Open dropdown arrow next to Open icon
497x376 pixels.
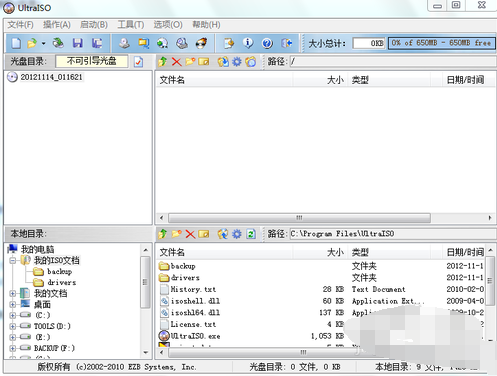tap(43, 43)
